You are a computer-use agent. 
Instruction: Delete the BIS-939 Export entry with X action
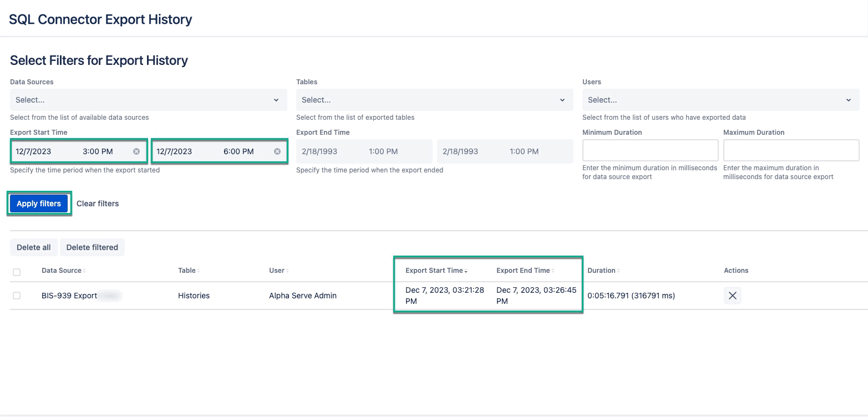732,296
